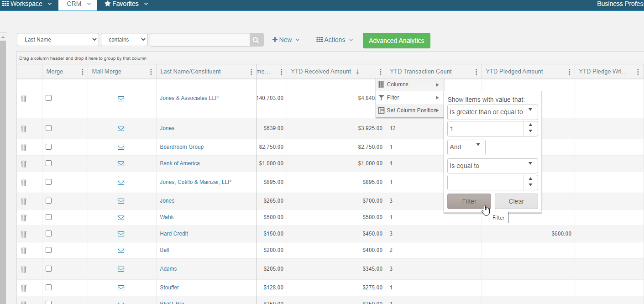Open the Last Name search field dropdown

point(58,40)
